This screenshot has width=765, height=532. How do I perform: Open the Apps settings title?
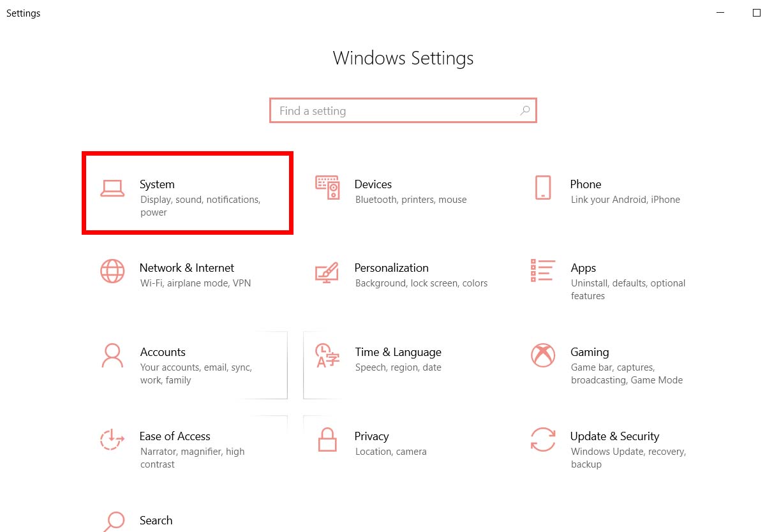(584, 268)
